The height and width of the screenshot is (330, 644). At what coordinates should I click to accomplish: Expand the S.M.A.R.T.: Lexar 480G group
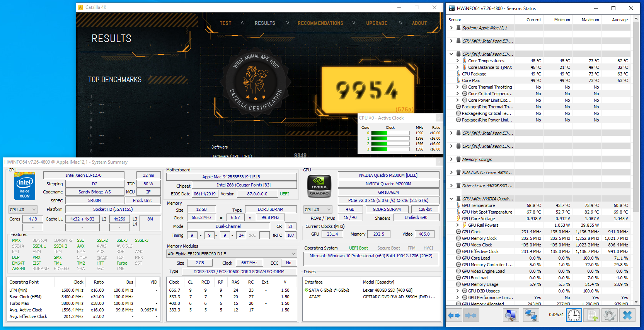click(x=451, y=173)
